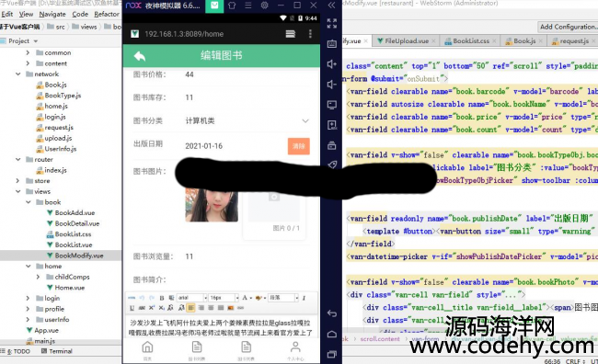The image size is (598, 364).
Task: Expand the store folder in project tree
Action: point(17,181)
